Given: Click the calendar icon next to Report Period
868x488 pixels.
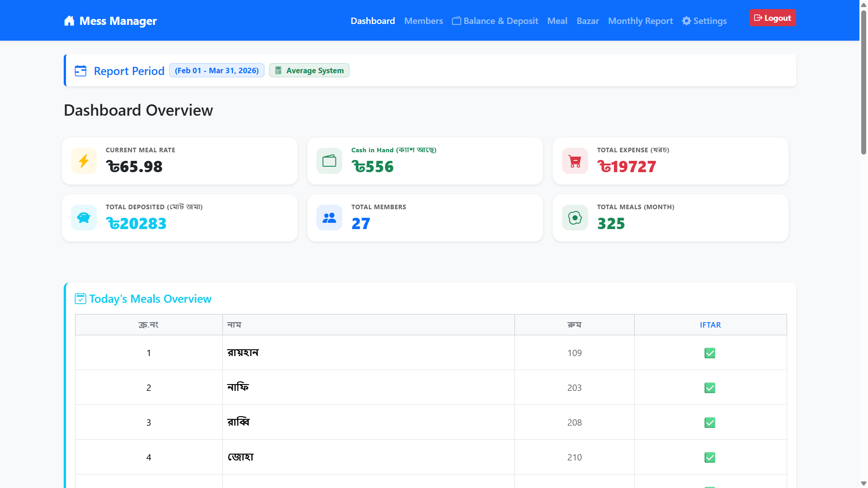Looking at the screenshot, I should point(80,71).
